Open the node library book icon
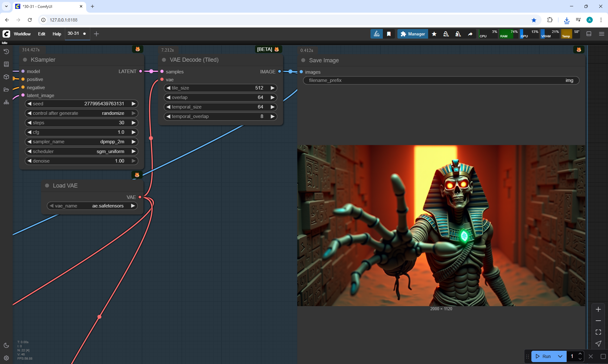608x364 pixels. point(6,64)
